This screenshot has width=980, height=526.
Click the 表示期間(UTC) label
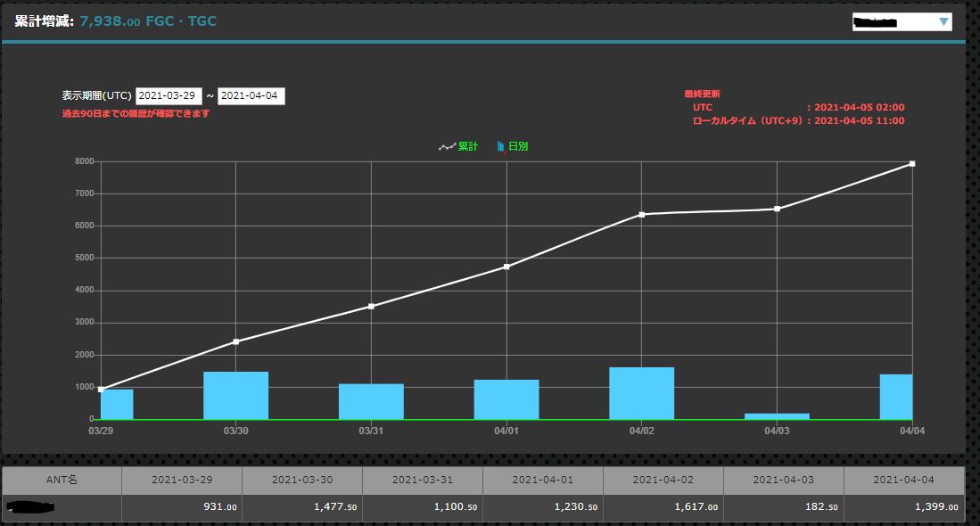tap(97, 95)
